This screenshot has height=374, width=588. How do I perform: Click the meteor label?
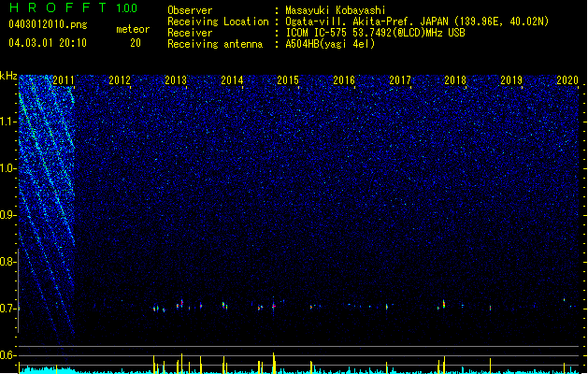(133, 29)
